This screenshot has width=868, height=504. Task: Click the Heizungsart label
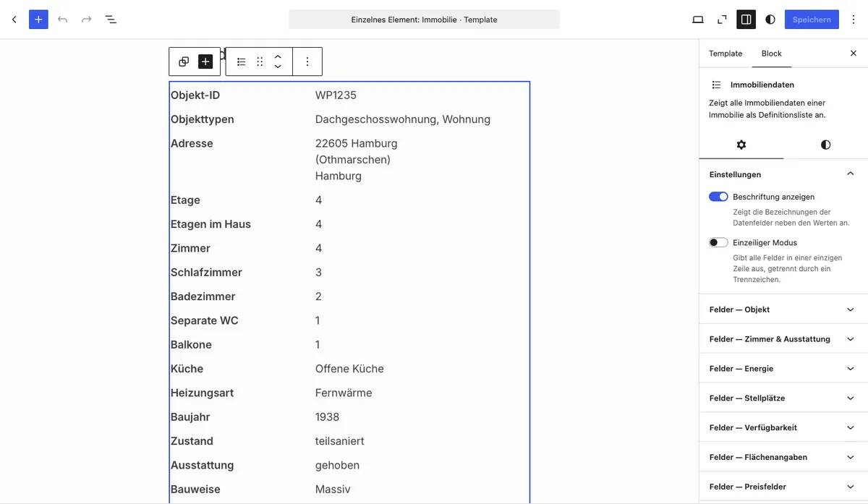pos(202,393)
